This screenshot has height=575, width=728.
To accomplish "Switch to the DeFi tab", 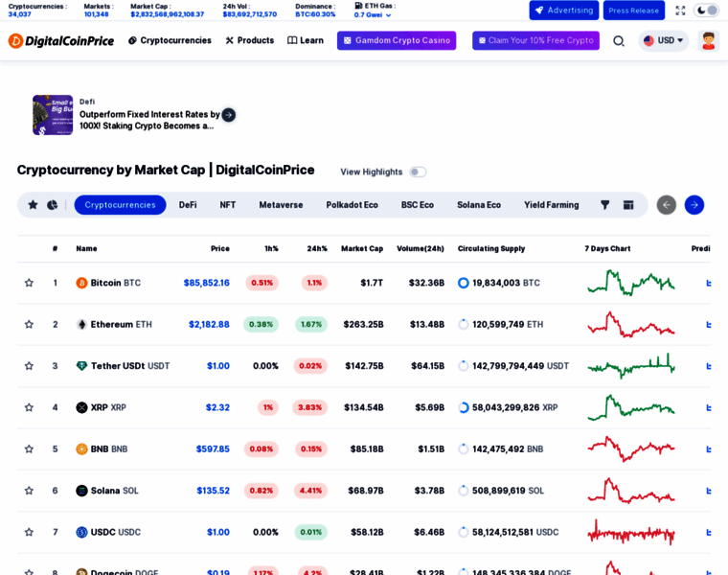I will click(188, 205).
